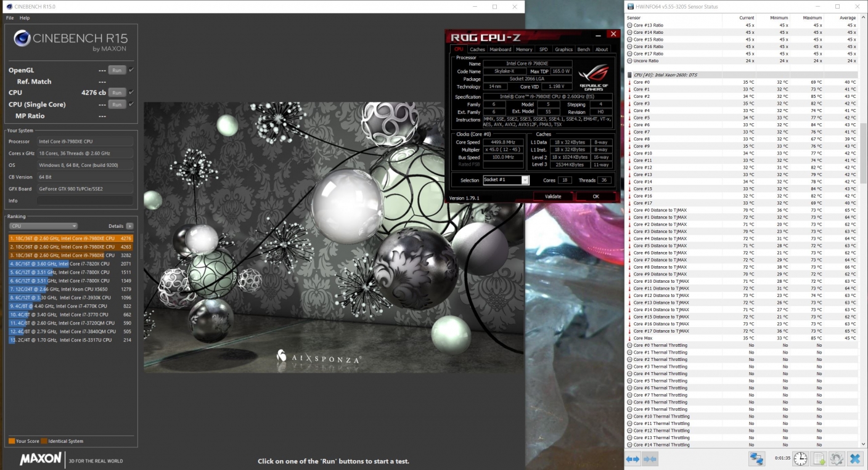Toggle the CPU (Single Core) test checkmark
The image size is (868, 470).
131,104
